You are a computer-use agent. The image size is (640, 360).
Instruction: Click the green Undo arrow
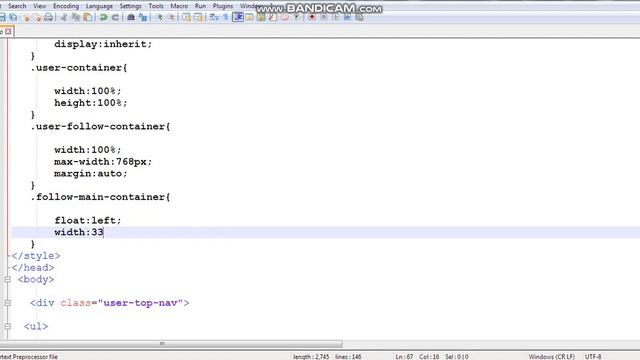pyautogui.click(x=104, y=17)
